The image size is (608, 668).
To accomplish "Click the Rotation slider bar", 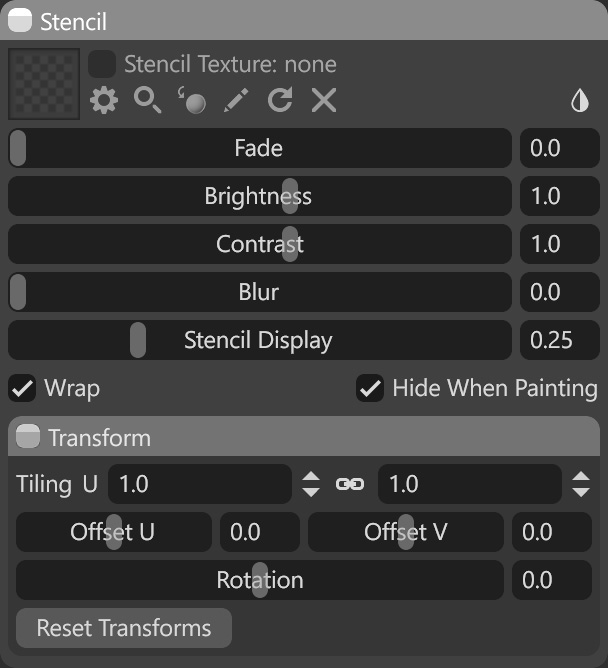I will point(259,580).
